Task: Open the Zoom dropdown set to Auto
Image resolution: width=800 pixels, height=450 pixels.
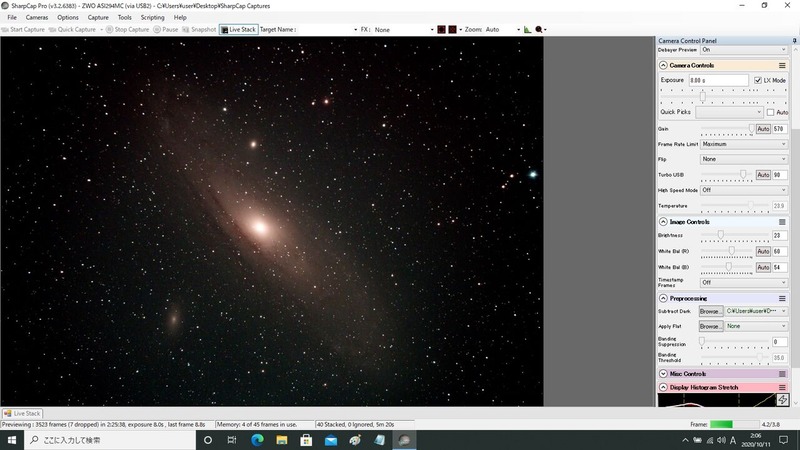Action: (503, 30)
